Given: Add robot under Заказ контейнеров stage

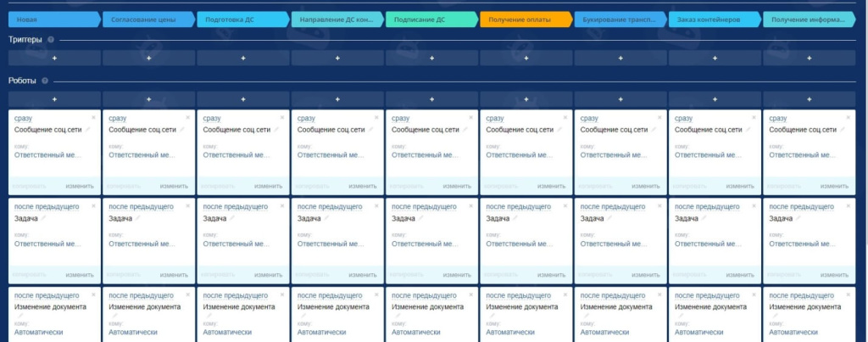Looking at the screenshot, I should (715, 99).
